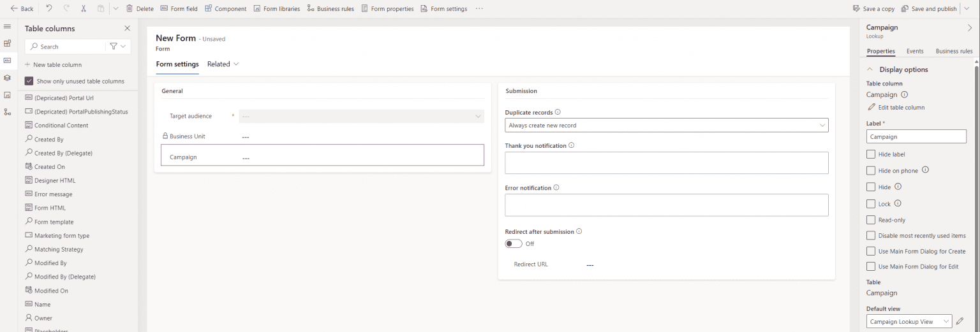
Task: Select the Created On column
Action: [45, 167]
